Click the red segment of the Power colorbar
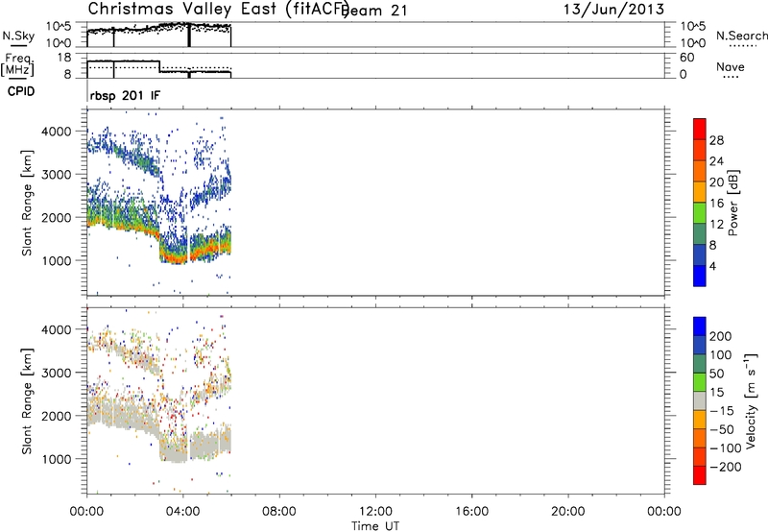 pyautogui.click(x=700, y=129)
